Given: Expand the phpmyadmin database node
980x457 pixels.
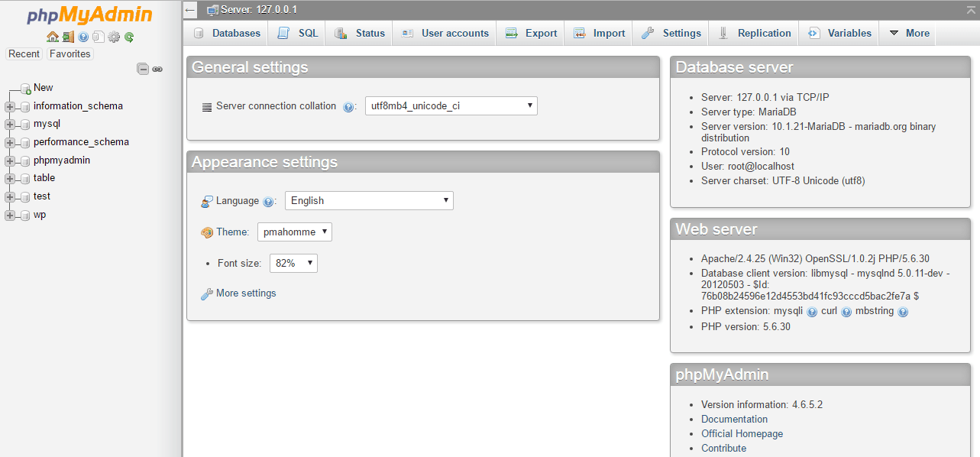Looking at the screenshot, I should point(9,160).
